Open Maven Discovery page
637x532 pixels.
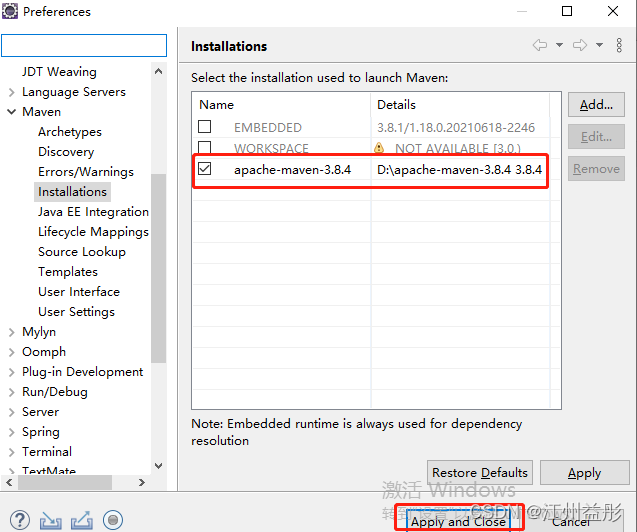pyautogui.click(x=66, y=151)
